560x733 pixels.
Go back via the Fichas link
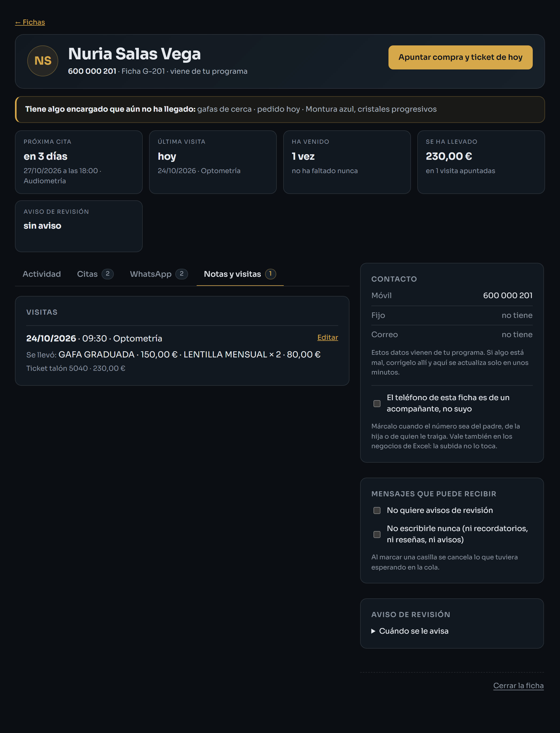coord(30,22)
